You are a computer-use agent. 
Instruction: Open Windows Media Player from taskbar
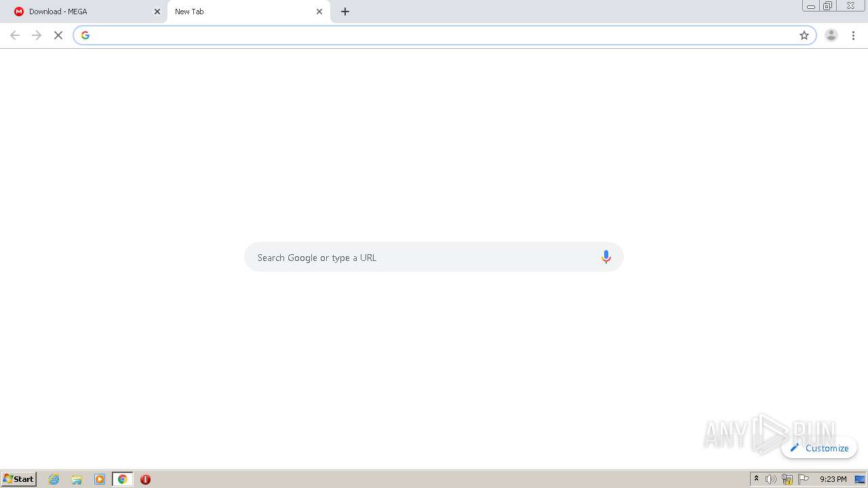tap(100, 479)
